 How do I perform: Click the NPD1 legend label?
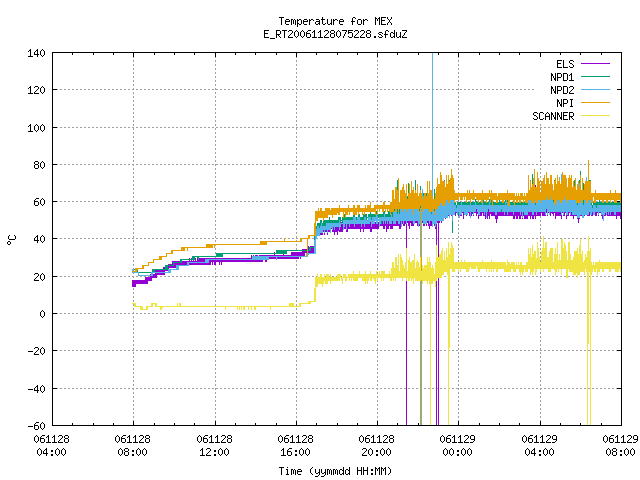click(x=562, y=77)
